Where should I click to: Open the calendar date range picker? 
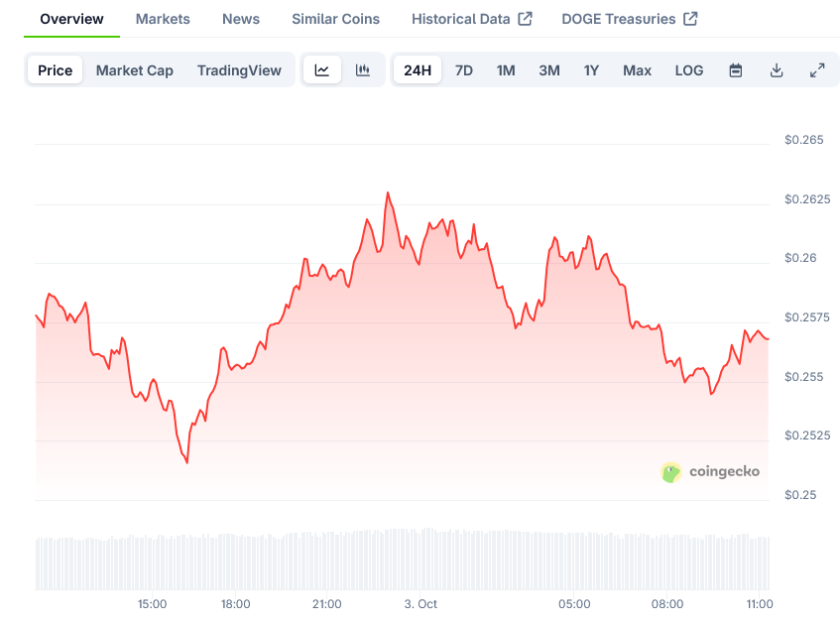pos(736,70)
